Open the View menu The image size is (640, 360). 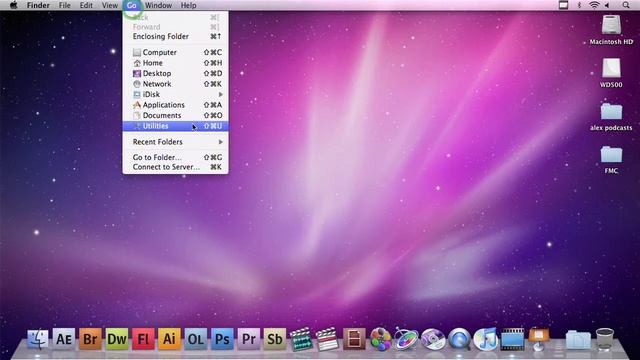click(110, 5)
